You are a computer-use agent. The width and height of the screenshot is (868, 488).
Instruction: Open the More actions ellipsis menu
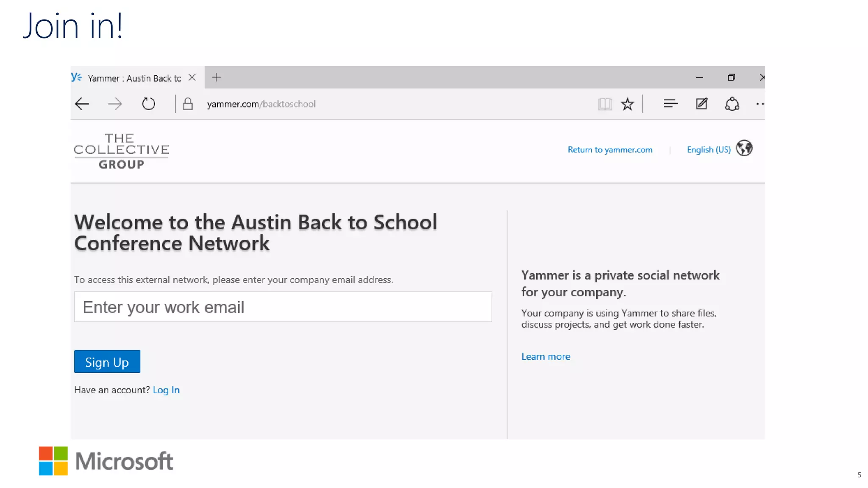pos(759,104)
